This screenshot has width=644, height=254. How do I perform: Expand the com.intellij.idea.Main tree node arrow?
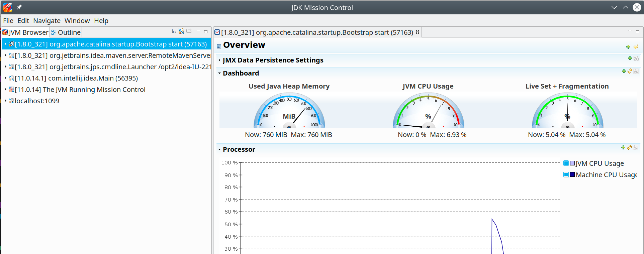[5, 78]
